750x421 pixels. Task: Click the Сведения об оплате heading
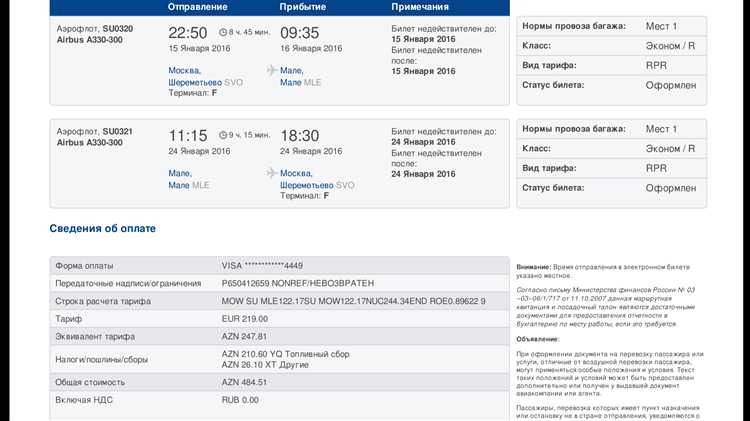103,228
